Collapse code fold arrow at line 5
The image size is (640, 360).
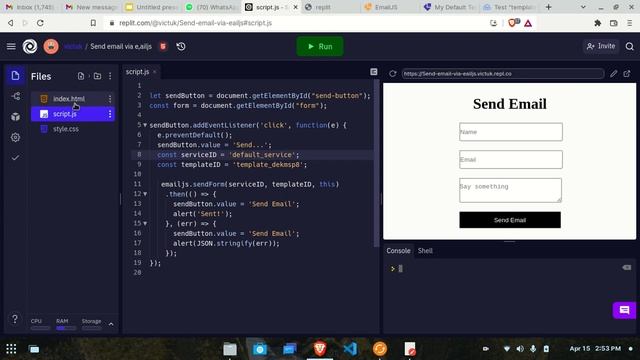(145, 125)
